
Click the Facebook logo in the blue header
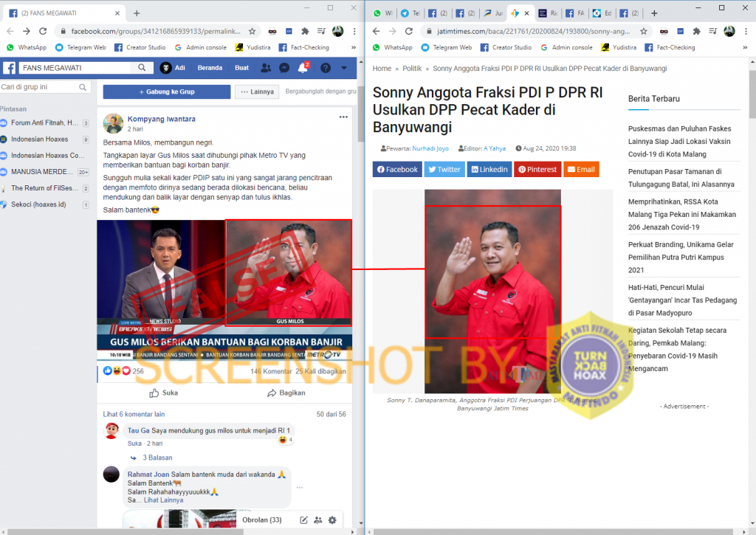(9, 68)
